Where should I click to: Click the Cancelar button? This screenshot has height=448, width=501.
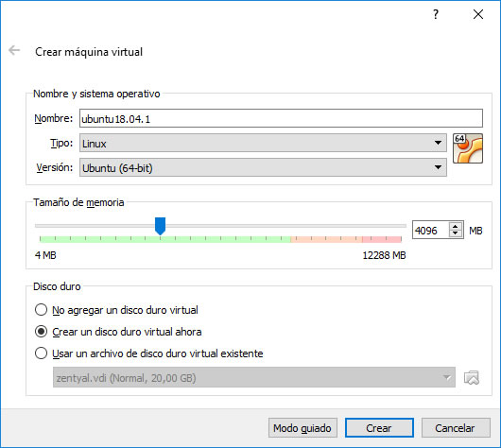[456, 428]
